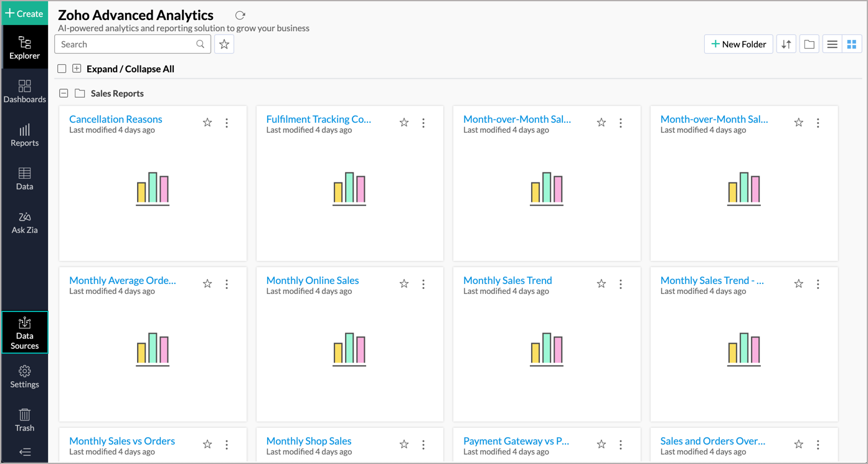Viewport: 868px width, 464px height.
Task: Click the sort order icon
Action: 786,44
